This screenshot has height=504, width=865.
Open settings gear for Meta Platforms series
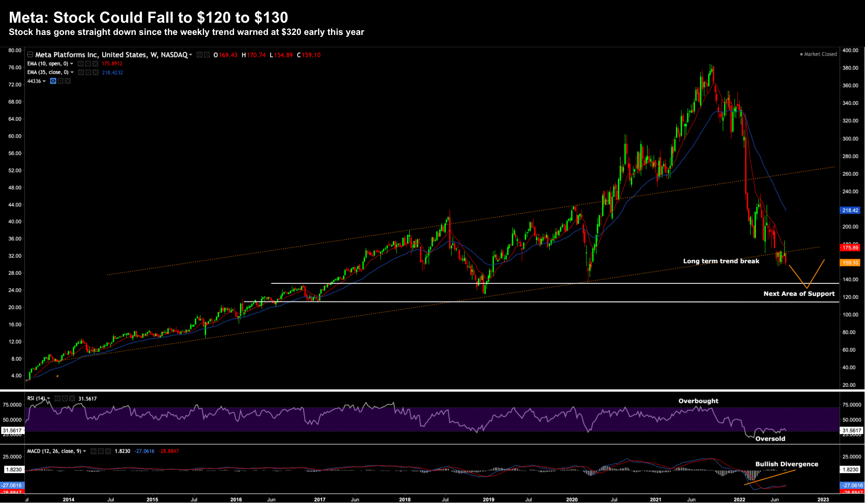click(x=207, y=55)
